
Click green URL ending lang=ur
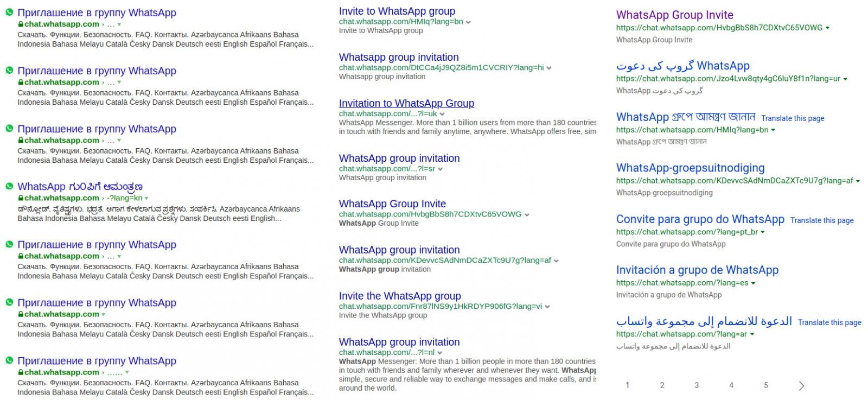[x=728, y=79]
